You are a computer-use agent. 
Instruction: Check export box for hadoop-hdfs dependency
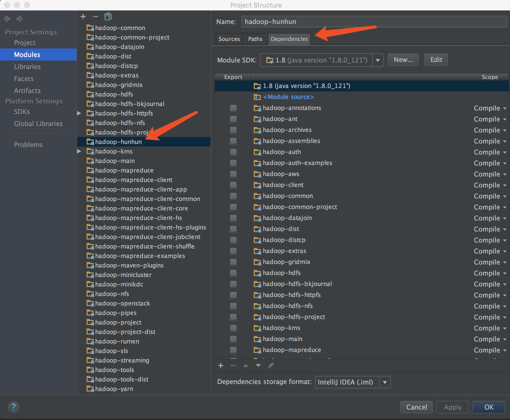(x=233, y=273)
